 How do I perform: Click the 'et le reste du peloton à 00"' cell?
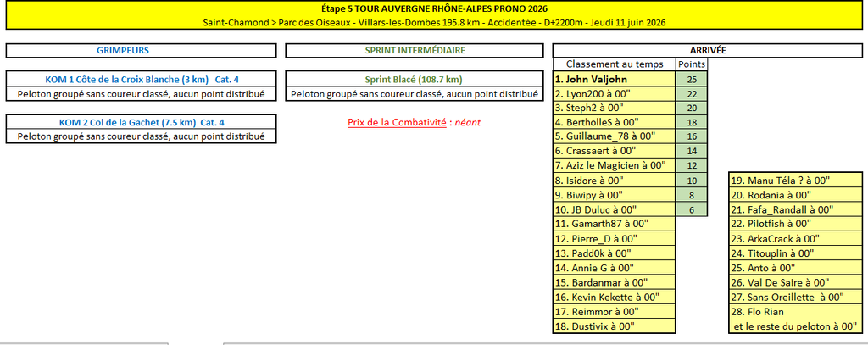(x=795, y=326)
